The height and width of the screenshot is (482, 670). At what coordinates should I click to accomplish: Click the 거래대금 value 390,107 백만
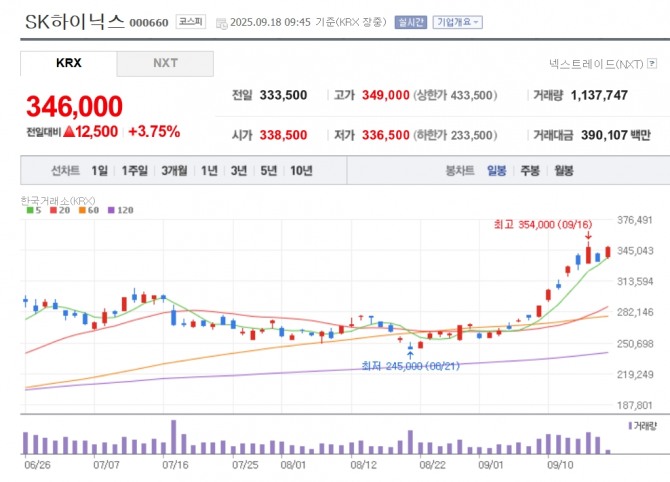(616, 135)
